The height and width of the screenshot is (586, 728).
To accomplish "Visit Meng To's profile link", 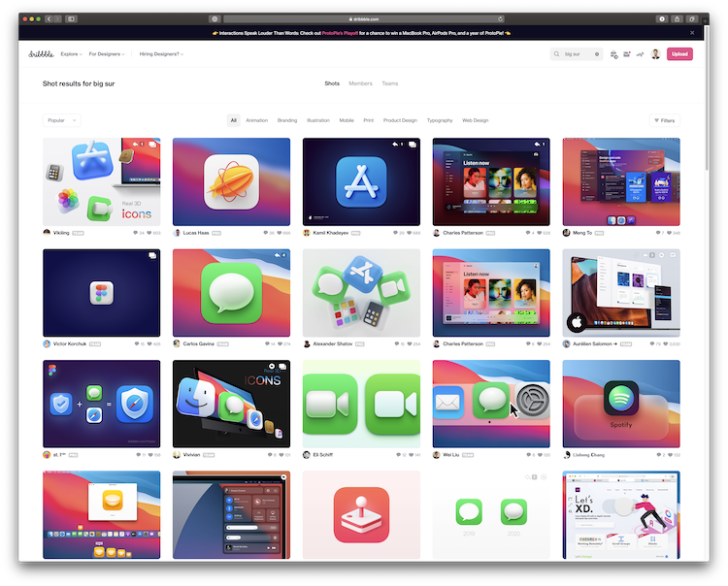I will click(582, 233).
